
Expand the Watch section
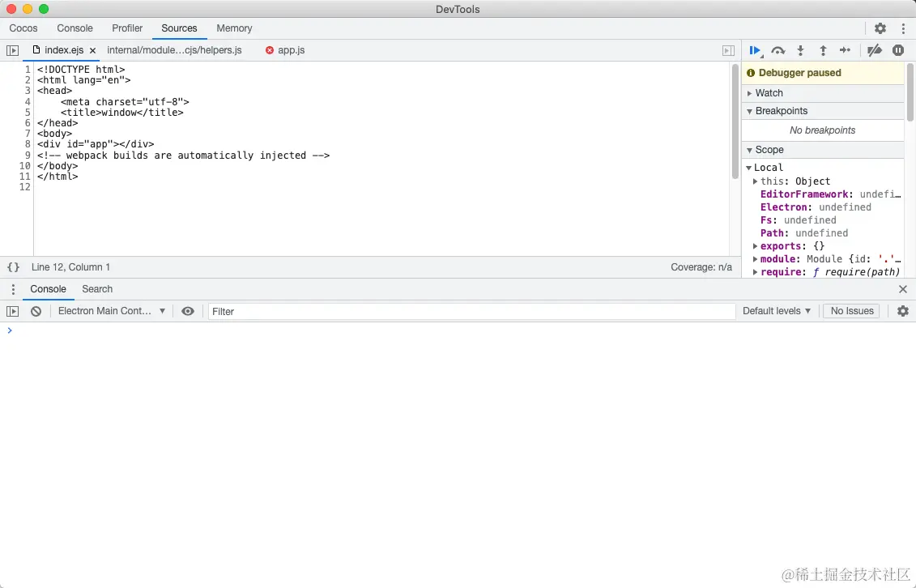(x=823, y=93)
